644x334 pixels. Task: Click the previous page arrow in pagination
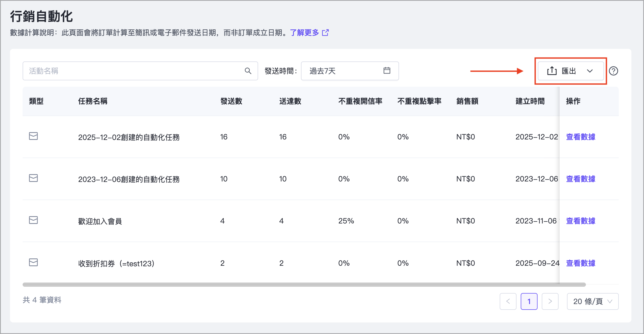[x=508, y=301]
